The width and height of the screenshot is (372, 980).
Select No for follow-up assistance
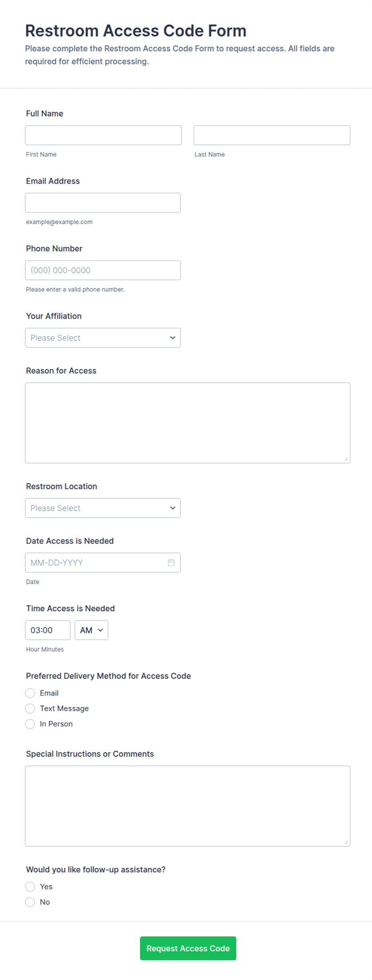point(30,902)
